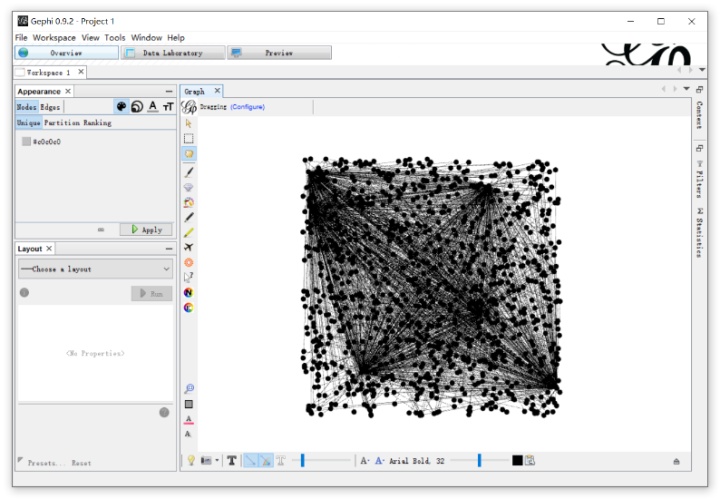The height and width of the screenshot is (499, 720).
Task: Open the Tools menu
Action: tap(115, 38)
